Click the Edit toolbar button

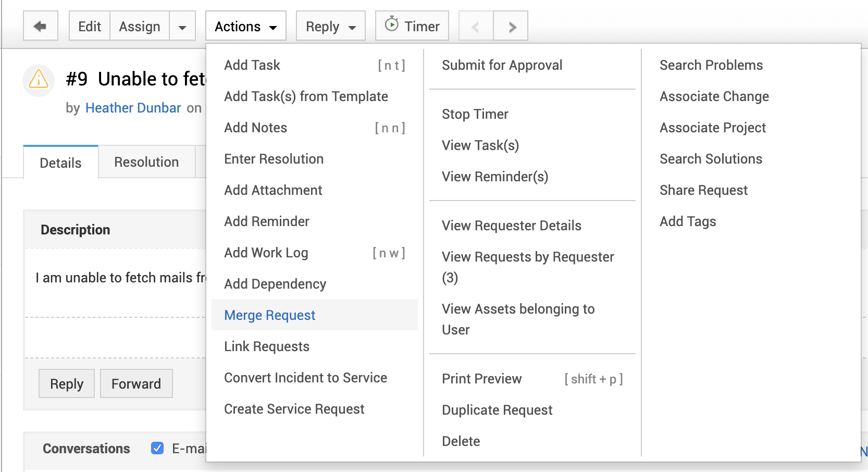point(90,27)
